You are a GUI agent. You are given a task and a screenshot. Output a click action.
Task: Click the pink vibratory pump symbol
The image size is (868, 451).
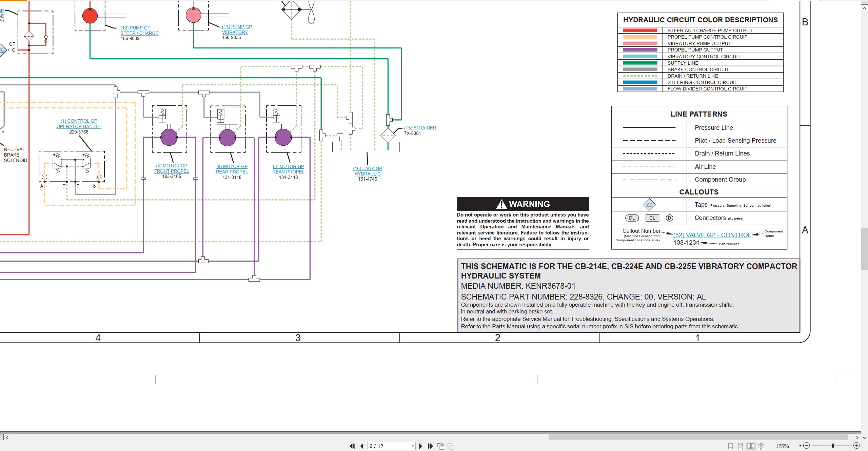pos(194,15)
